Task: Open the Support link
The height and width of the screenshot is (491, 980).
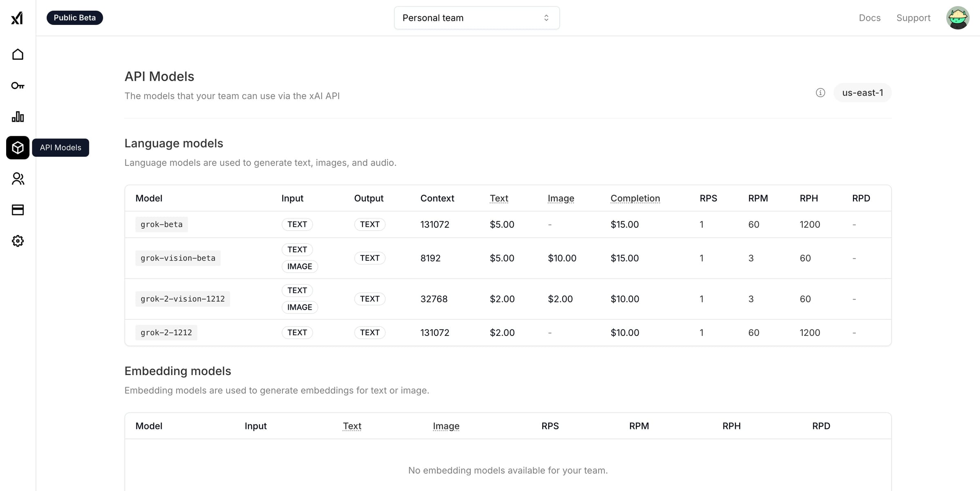Action: [913, 18]
